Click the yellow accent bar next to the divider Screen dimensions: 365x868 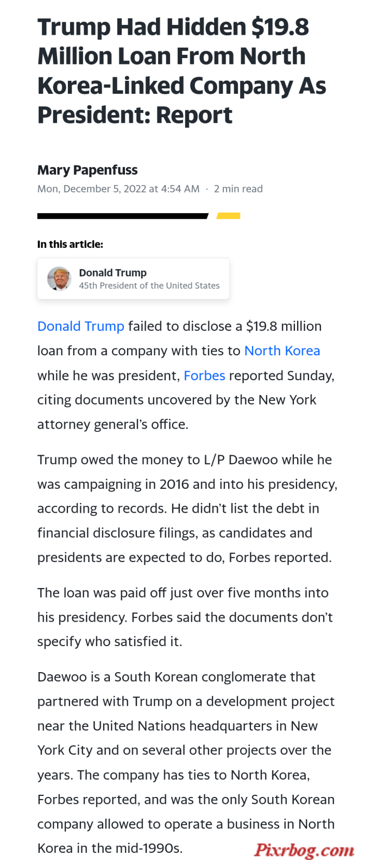click(x=228, y=216)
